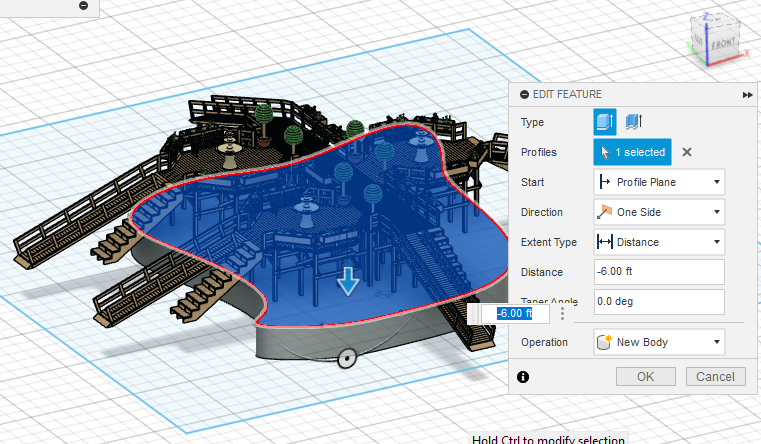Click the circular taper angle manipulator

(x=347, y=359)
